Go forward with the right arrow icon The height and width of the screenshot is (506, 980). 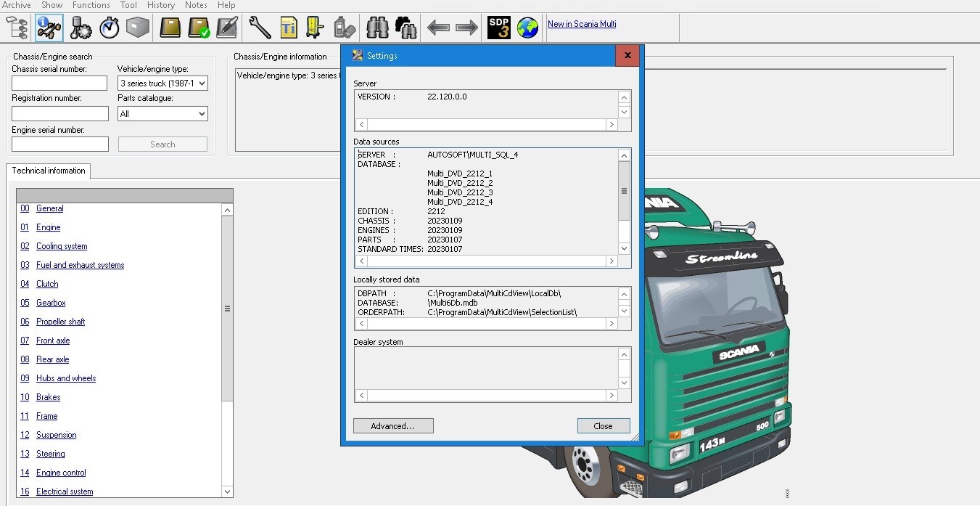coord(466,28)
